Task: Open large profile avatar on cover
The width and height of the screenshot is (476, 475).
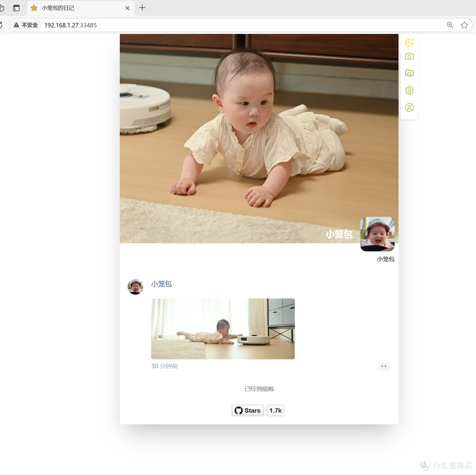Action: pos(377,234)
